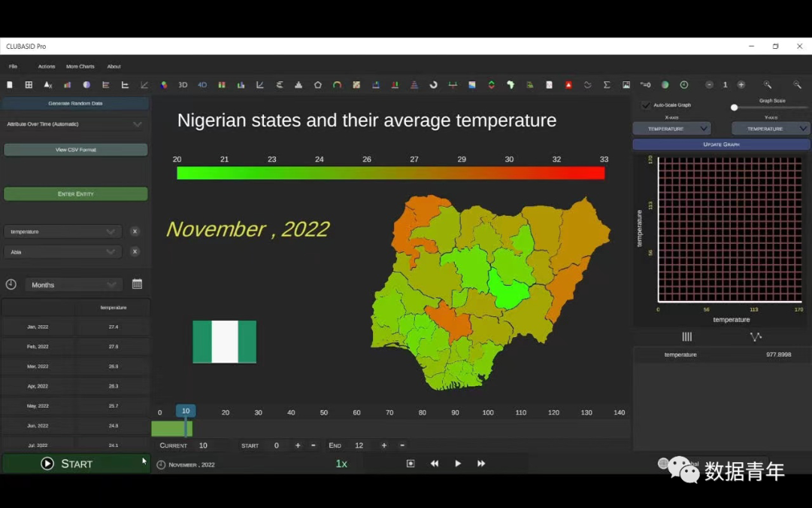
Task: Select the vertical bars view icon
Action: pos(686,337)
